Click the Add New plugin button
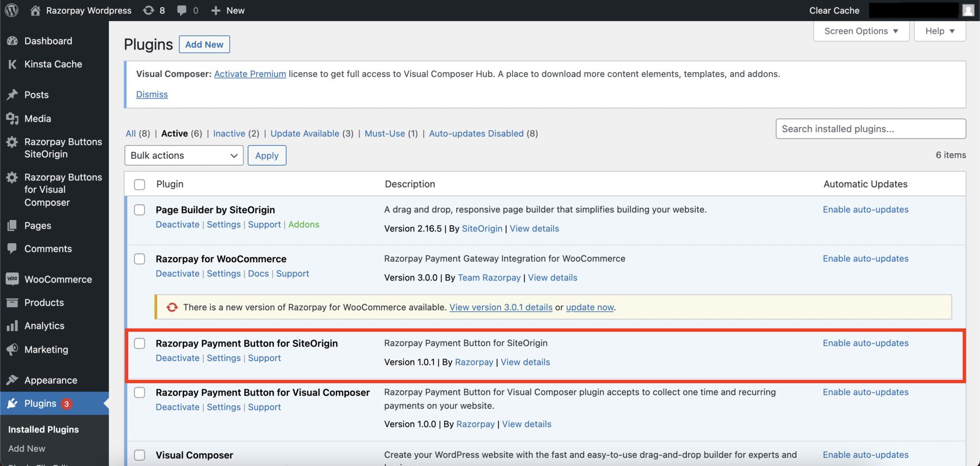 [x=204, y=44]
